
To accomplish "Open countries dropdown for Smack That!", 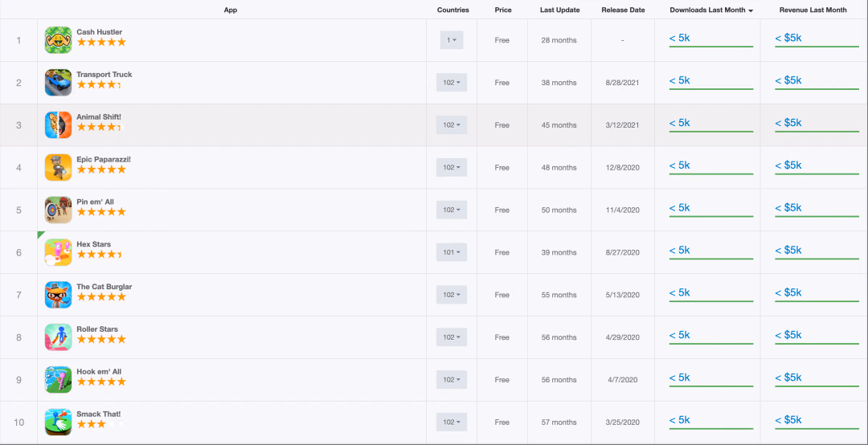I will click(x=452, y=423).
